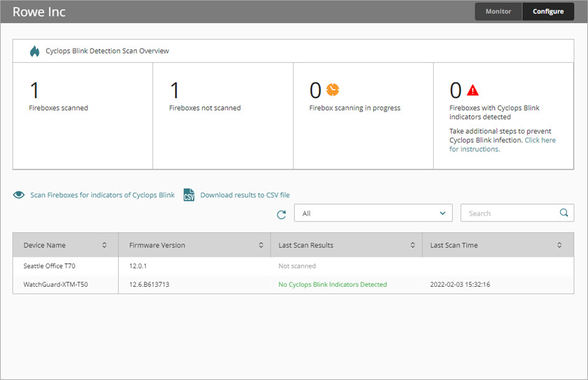Screen dimensions: 588x380
Task: Sort the Last Scan Results column
Action: click(x=413, y=245)
